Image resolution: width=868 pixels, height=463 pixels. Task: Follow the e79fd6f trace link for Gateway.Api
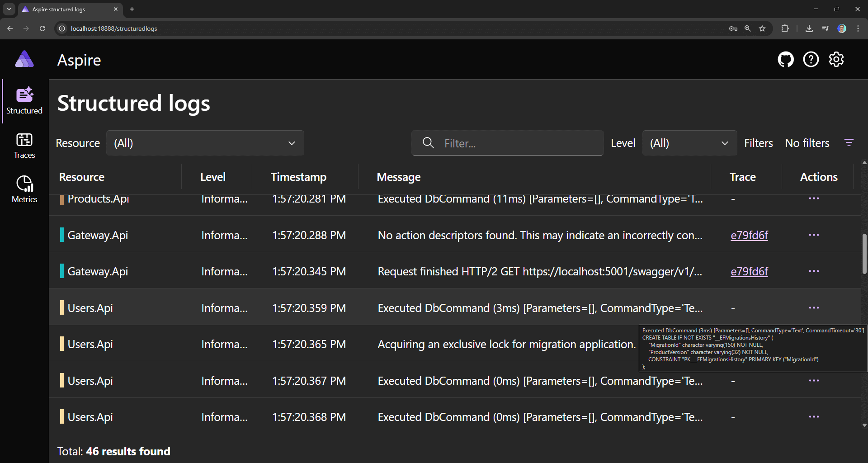point(749,235)
